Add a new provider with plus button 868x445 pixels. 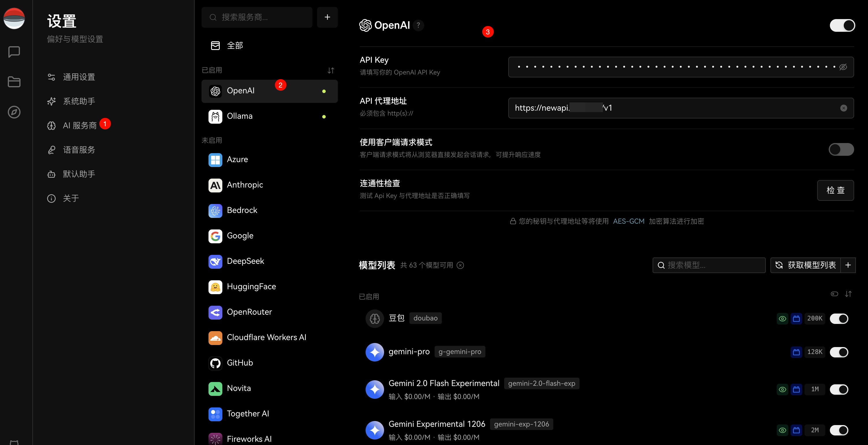click(x=327, y=17)
